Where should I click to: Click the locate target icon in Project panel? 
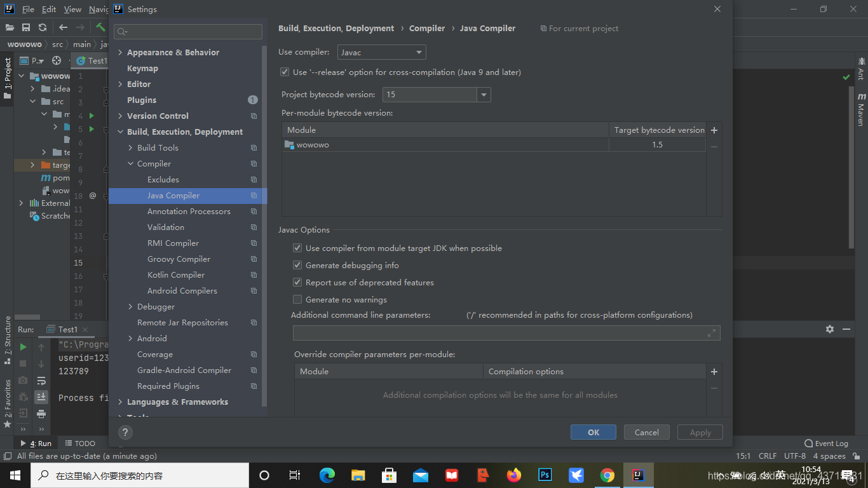coord(57,60)
